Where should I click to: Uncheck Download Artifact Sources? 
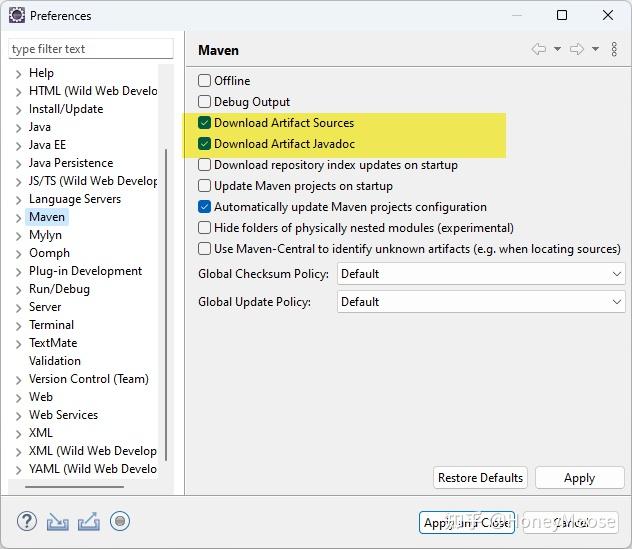click(205, 123)
